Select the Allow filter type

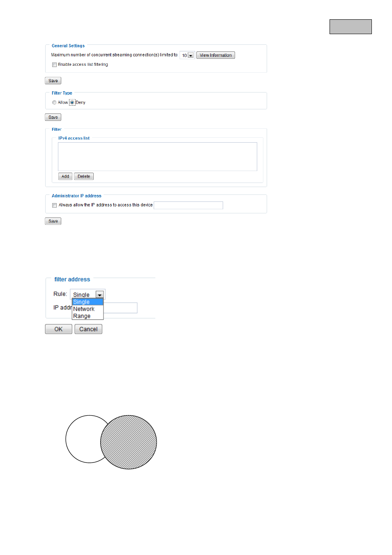click(x=54, y=102)
